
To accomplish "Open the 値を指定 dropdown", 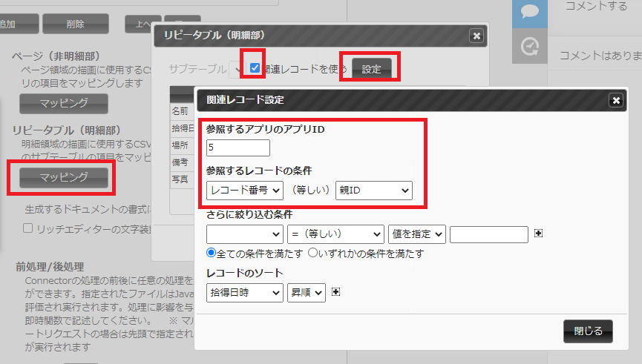I will tap(417, 234).
